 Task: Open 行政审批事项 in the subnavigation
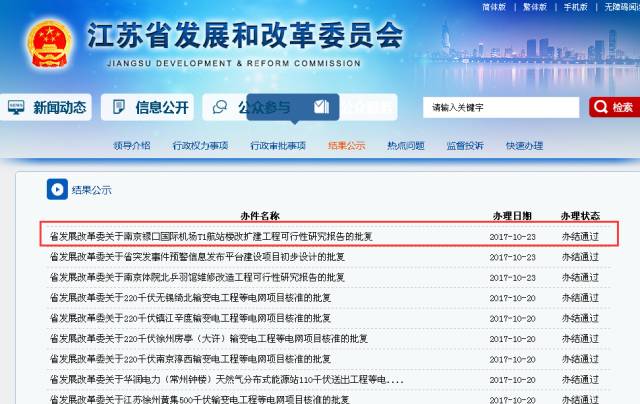[278, 146]
